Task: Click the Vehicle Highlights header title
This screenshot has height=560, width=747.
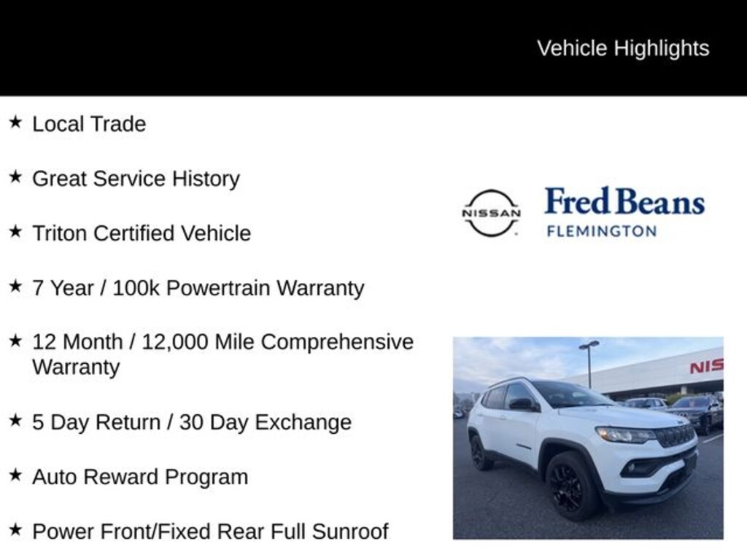Action: [623, 48]
